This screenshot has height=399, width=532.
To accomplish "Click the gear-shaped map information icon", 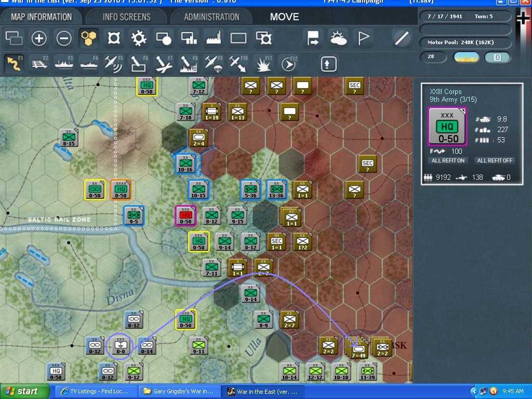I will click(139, 38).
